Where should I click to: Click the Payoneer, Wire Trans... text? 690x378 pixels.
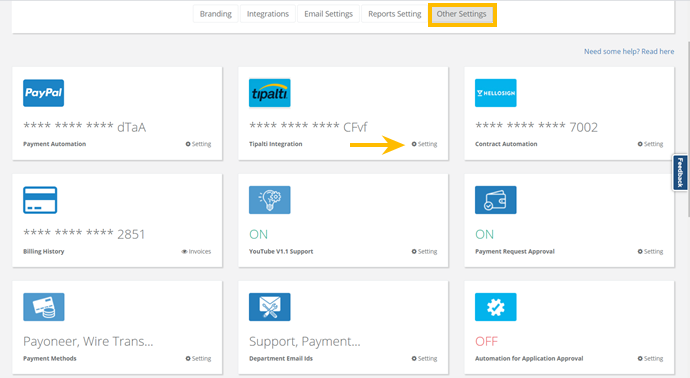coord(88,341)
